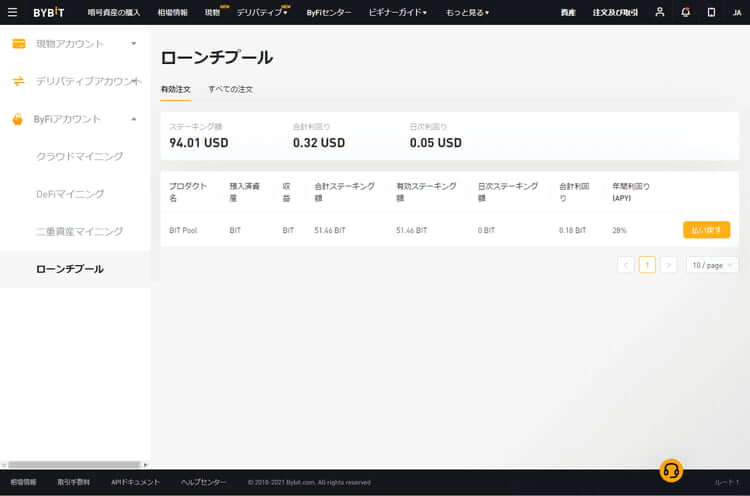
Task: Open the notifications bell icon
Action: point(685,12)
